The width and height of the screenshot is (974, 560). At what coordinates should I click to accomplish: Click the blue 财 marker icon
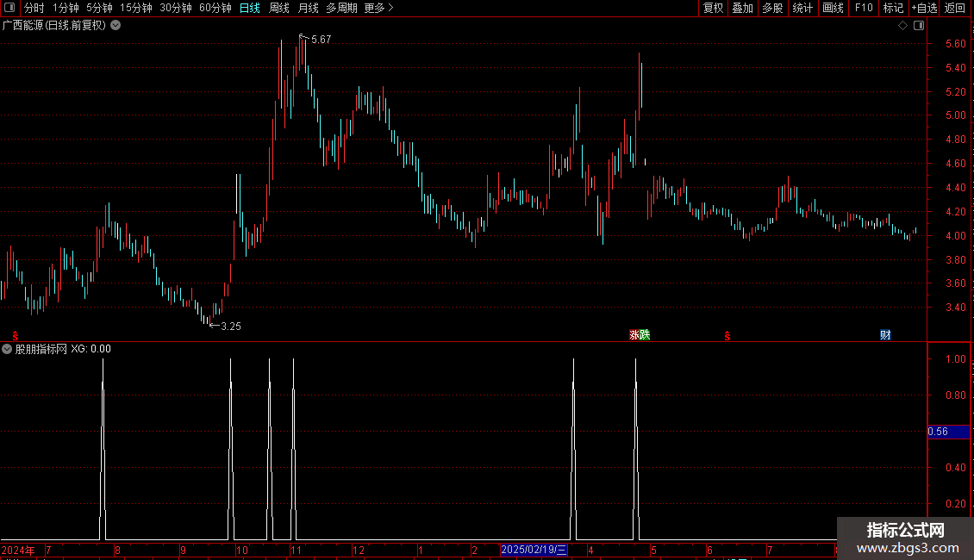885,334
